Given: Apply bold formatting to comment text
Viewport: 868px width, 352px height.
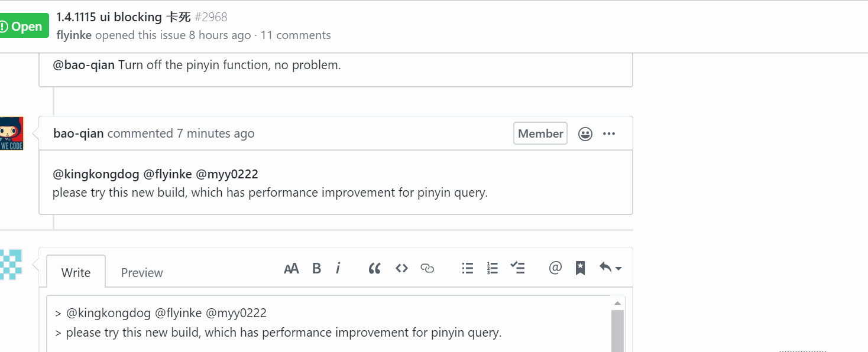Looking at the screenshot, I should click(316, 269).
